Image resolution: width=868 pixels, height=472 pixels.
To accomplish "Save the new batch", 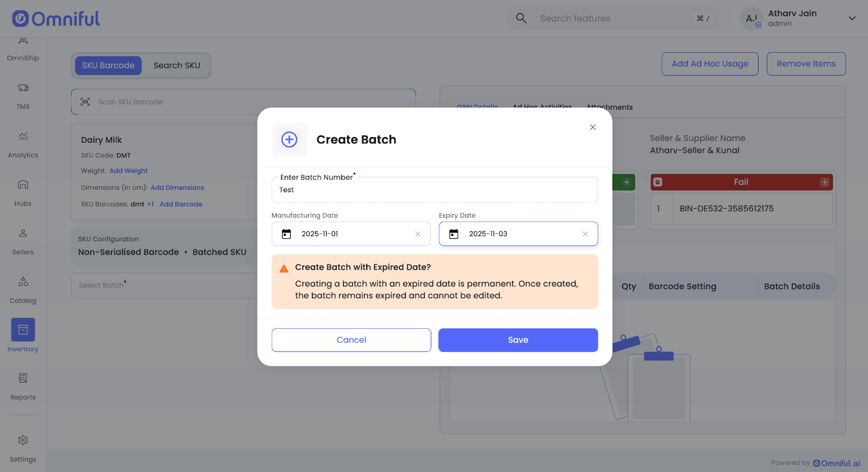I will tap(518, 340).
